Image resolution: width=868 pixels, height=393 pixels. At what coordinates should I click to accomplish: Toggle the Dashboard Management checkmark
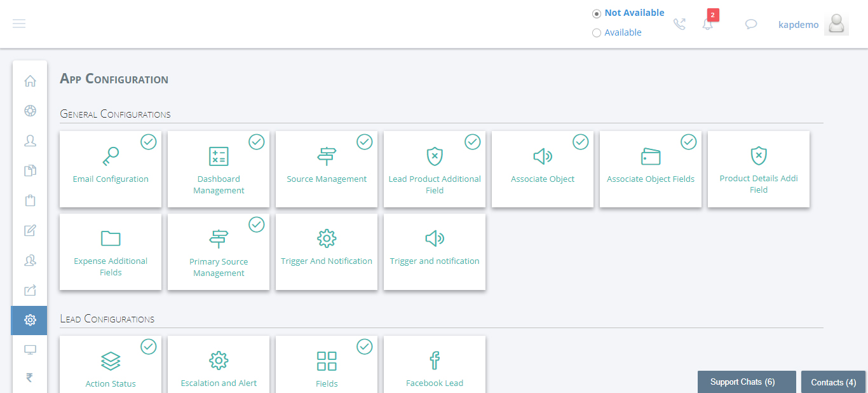pyautogui.click(x=257, y=142)
